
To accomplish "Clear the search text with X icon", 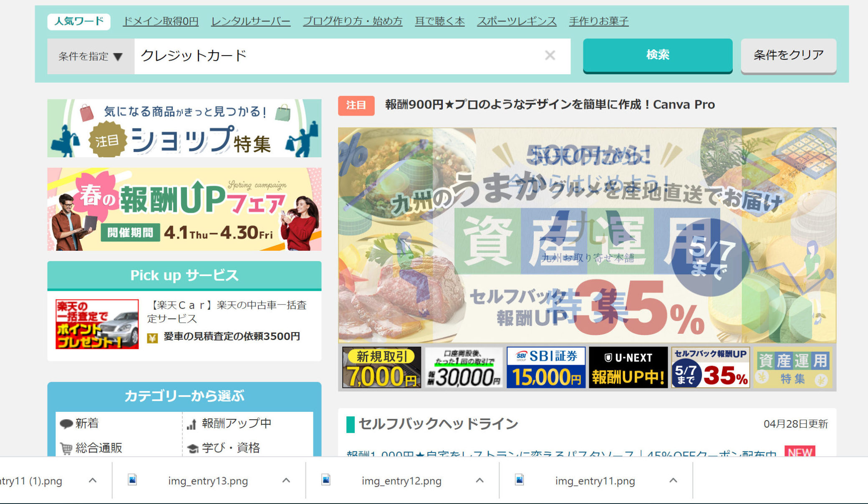I will [550, 55].
